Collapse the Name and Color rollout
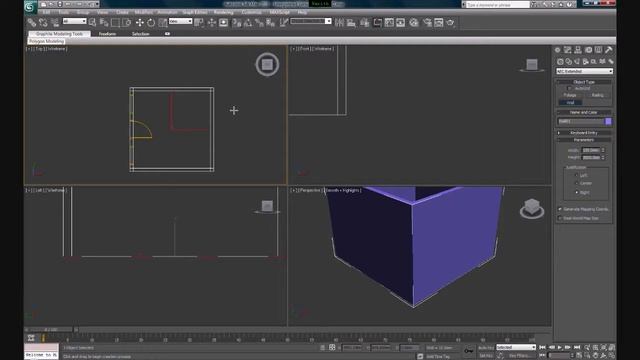640x360 pixels. (x=584, y=112)
